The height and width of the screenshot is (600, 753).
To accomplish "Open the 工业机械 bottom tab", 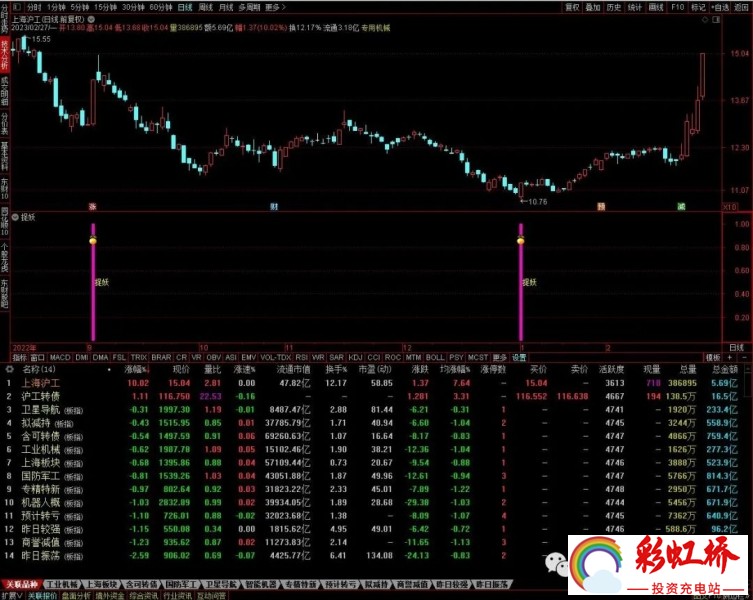I will click(x=63, y=585).
